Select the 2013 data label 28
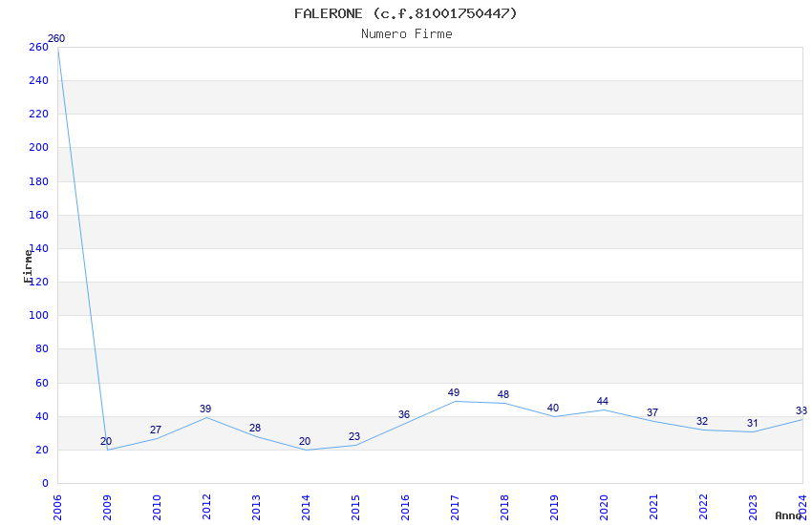The height and width of the screenshot is (525, 812). click(x=255, y=429)
